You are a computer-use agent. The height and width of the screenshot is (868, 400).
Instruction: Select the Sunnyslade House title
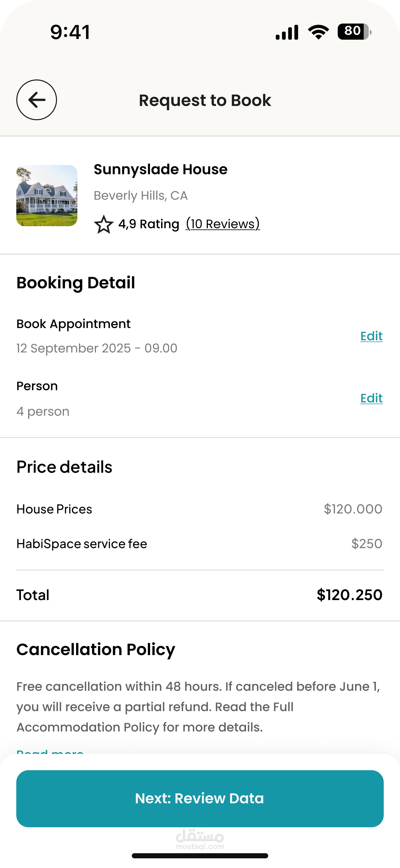coord(161,169)
